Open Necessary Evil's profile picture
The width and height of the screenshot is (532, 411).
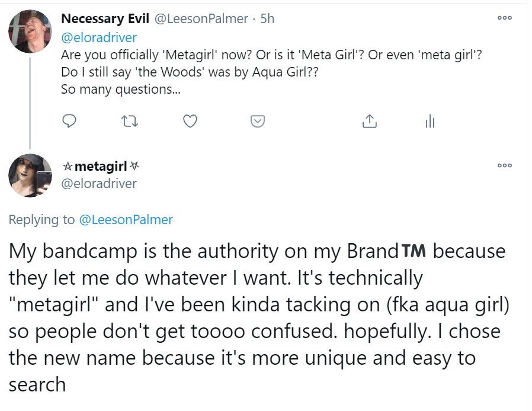(x=30, y=31)
